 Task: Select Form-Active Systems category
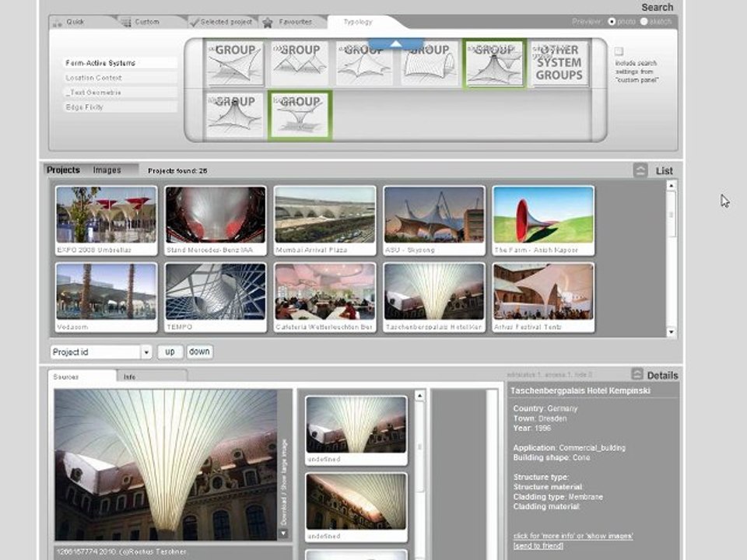point(120,63)
